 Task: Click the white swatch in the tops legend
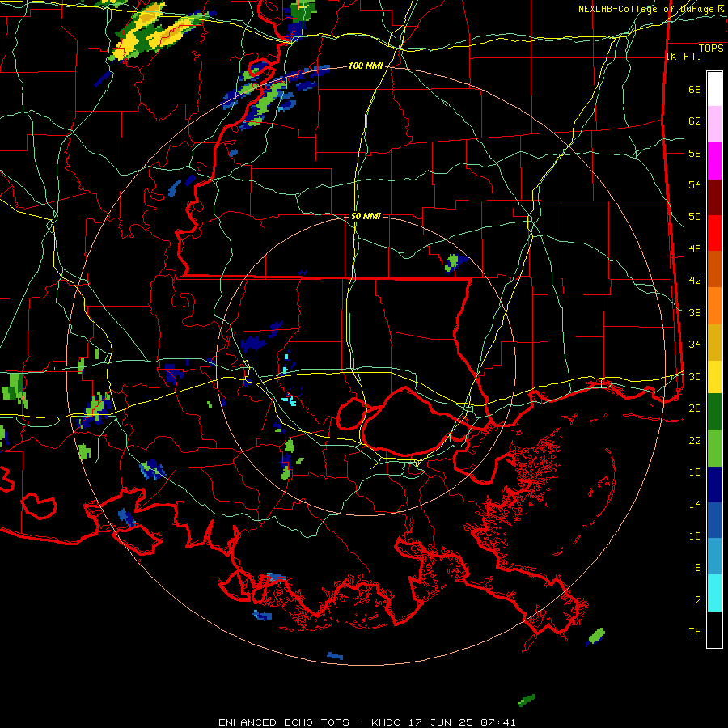[x=714, y=89]
